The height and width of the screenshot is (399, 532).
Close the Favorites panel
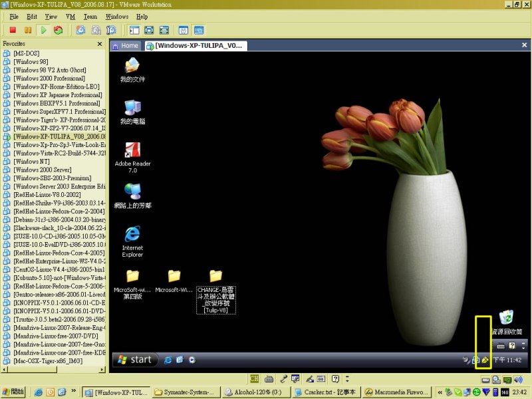[100, 44]
